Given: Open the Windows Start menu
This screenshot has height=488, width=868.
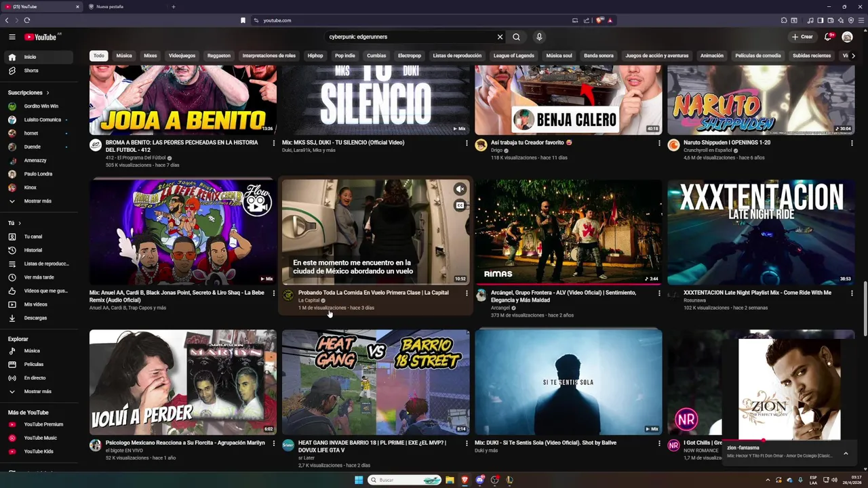Looking at the screenshot, I should [x=359, y=480].
